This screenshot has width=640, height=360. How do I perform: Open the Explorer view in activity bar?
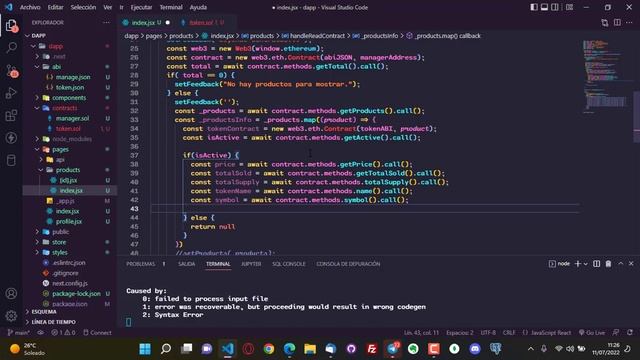coord(11,26)
